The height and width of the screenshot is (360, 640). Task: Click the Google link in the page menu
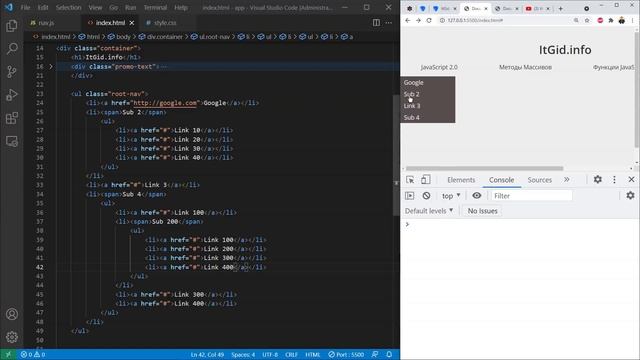[x=413, y=82]
